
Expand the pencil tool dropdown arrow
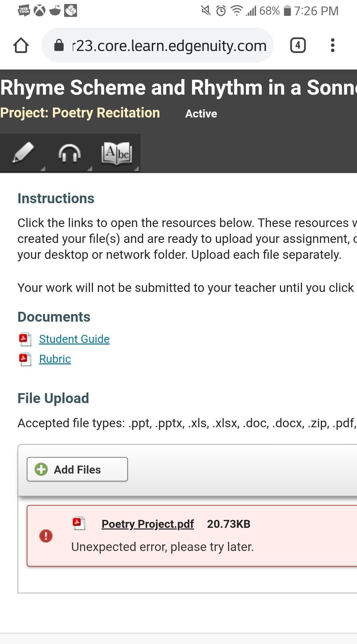42,169
